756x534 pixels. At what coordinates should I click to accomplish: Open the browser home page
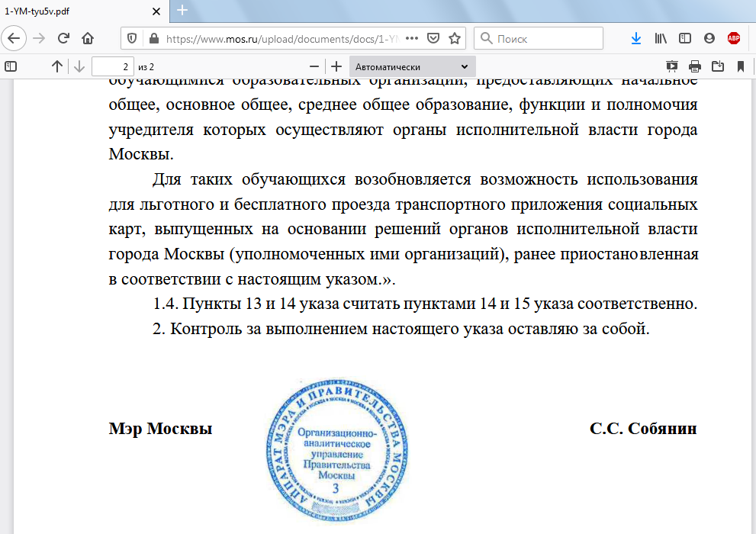(88, 38)
